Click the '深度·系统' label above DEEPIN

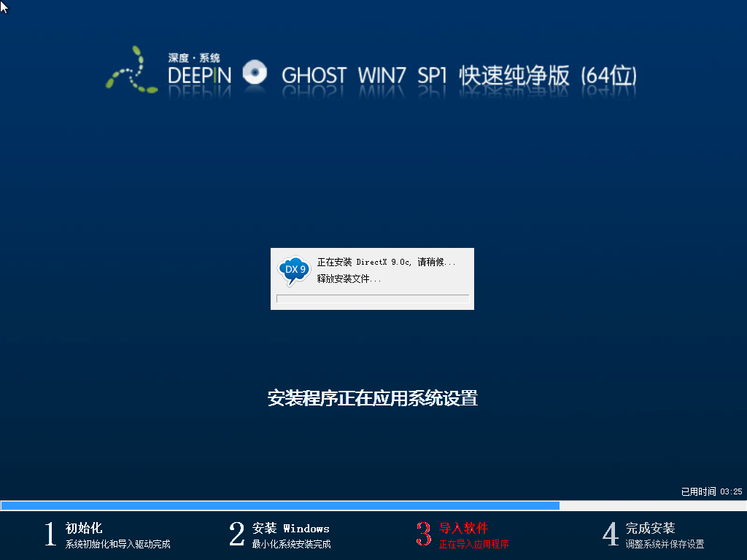(x=194, y=58)
